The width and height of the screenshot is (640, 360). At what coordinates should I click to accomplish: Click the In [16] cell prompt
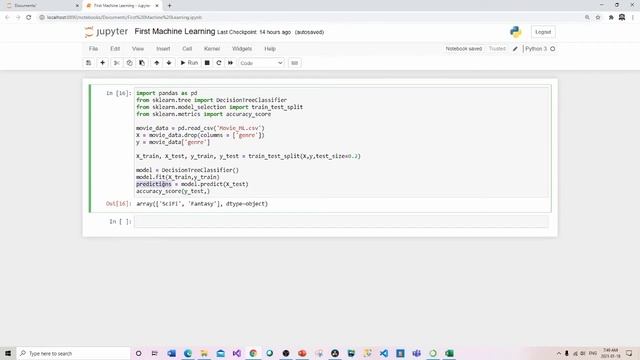[119, 93]
